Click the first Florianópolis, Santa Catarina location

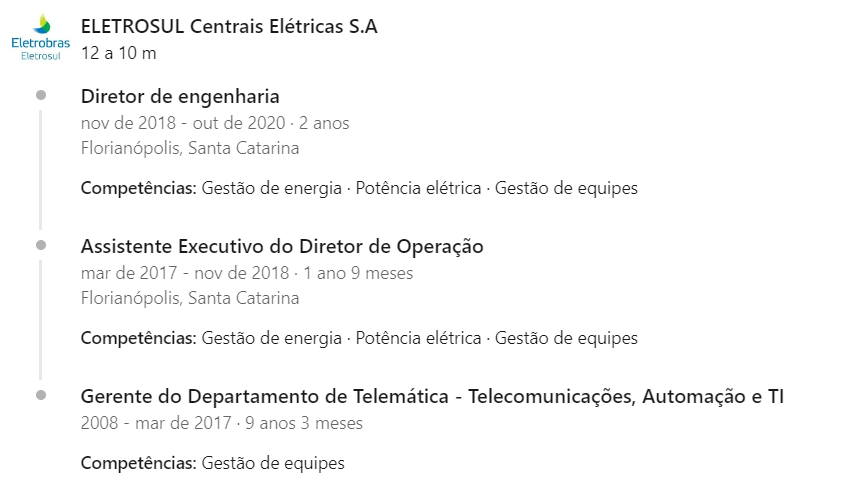click(190, 148)
